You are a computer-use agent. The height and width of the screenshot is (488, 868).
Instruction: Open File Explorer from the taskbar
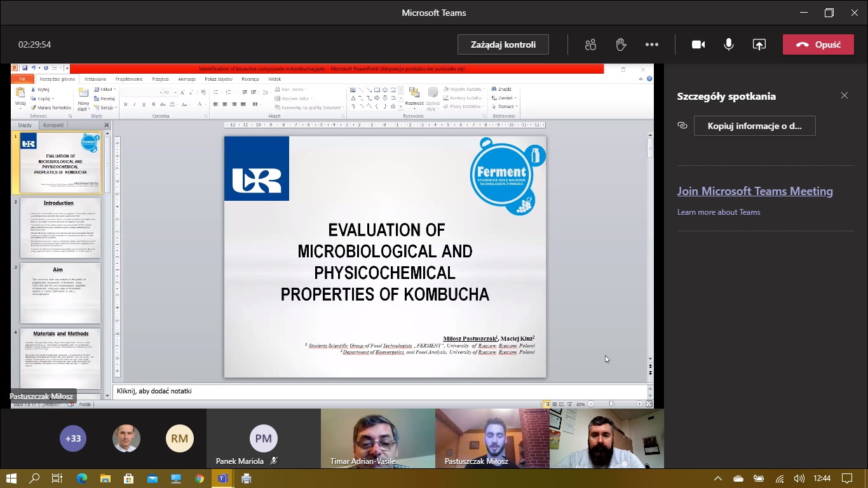tap(105, 478)
